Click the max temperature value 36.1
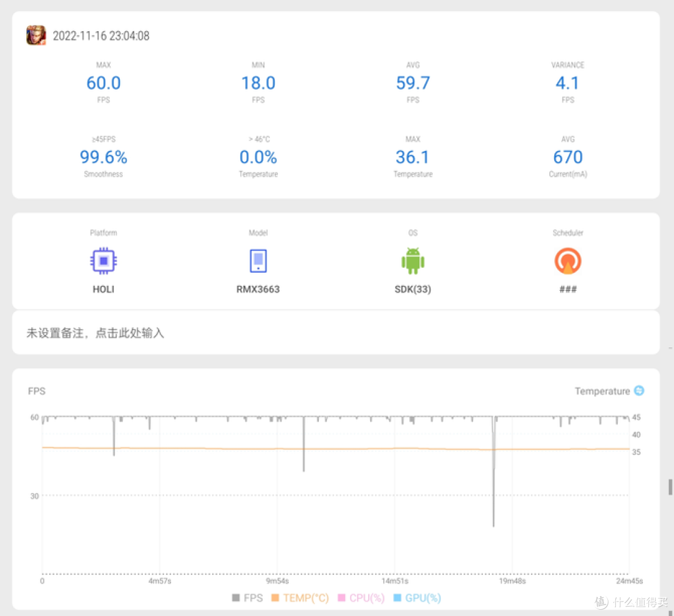This screenshot has height=616, width=674. [x=413, y=157]
